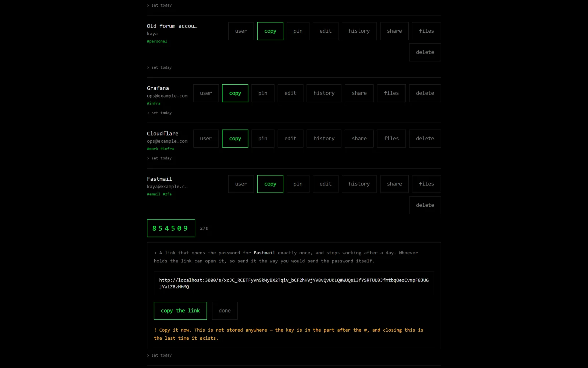This screenshot has width=588, height=368.
Task: Pin the Grafana entry
Action: [263, 93]
